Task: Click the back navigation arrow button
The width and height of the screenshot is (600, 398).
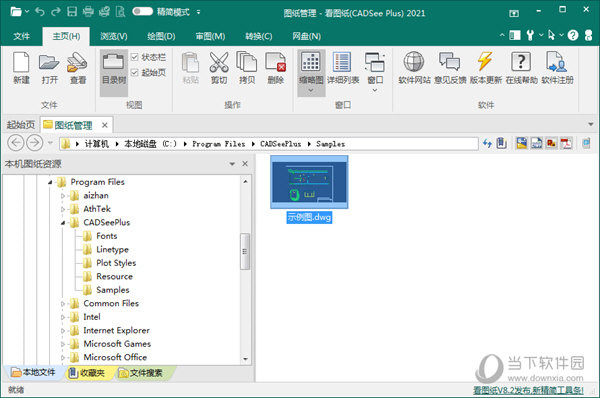Action: [x=16, y=143]
